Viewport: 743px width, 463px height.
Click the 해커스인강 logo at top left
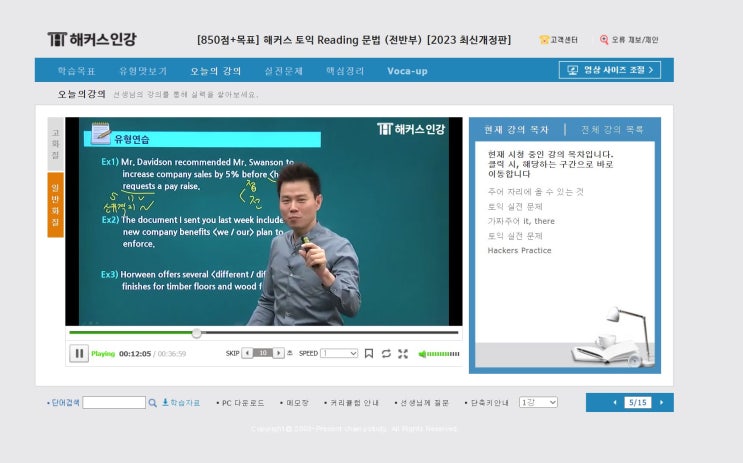pos(92,39)
